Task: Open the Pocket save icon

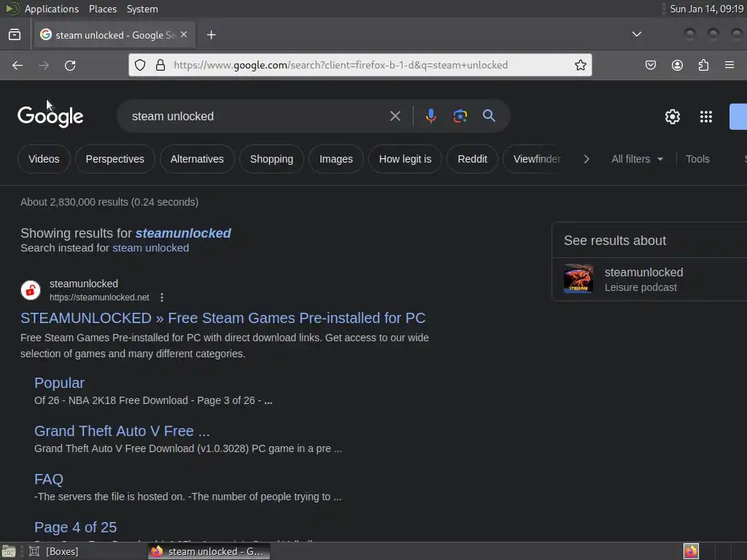Action: pos(650,65)
